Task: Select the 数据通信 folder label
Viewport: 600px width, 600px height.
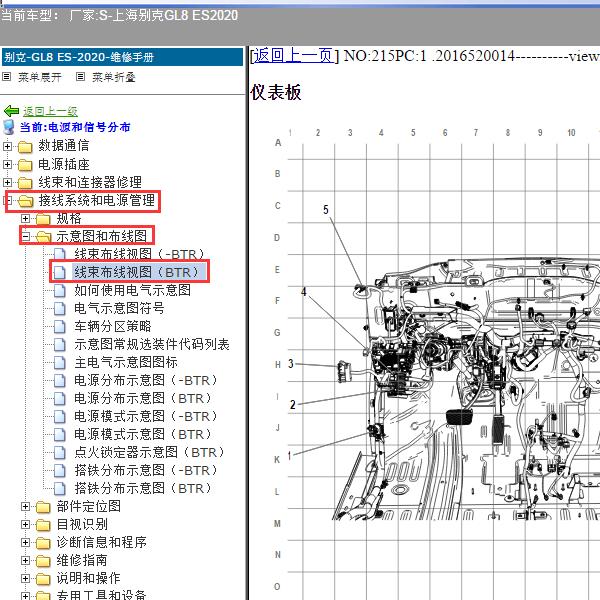Action: click(64, 146)
